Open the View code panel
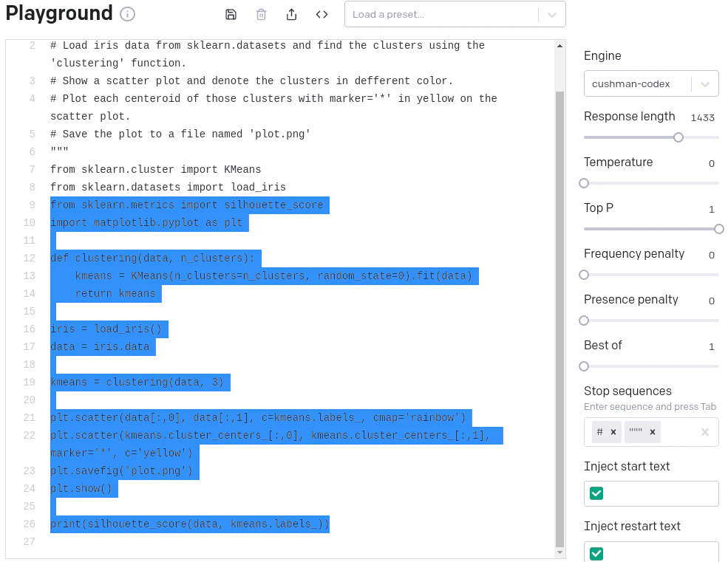The image size is (728, 562). (322, 13)
